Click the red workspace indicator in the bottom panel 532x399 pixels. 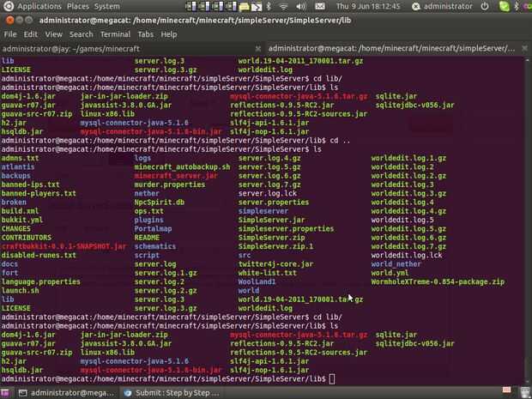[x=506, y=390]
